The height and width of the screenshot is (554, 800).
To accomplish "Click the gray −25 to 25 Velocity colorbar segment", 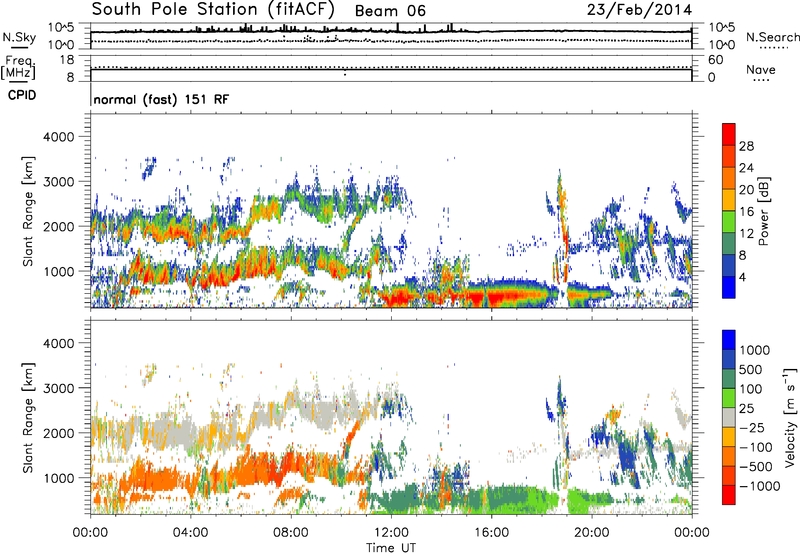I will (x=729, y=418).
